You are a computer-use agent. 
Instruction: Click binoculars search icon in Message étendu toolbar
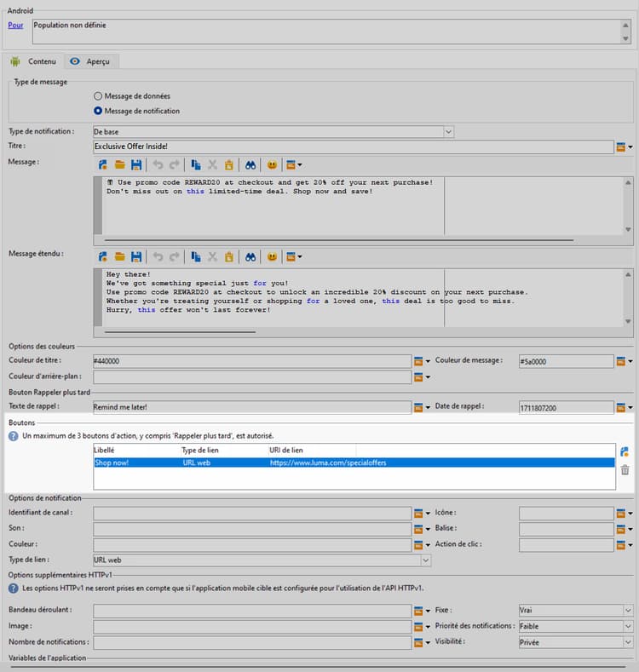pyautogui.click(x=250, y=256)
